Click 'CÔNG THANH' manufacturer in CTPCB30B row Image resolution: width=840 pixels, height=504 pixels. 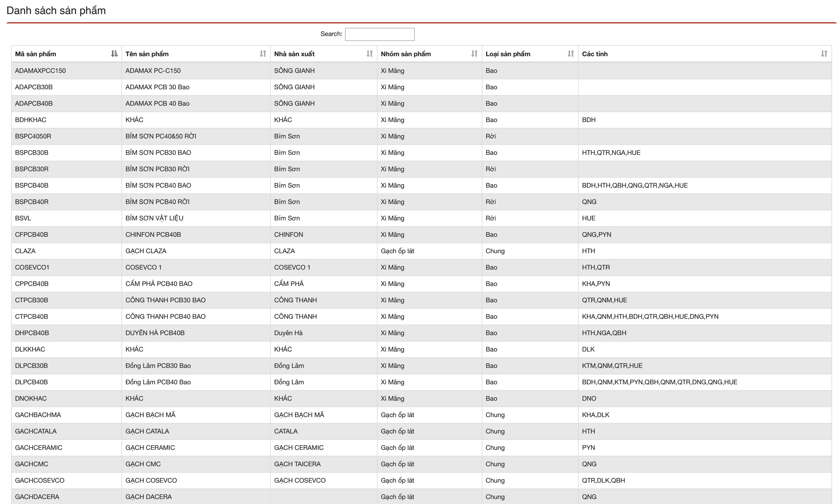pos(295,300)
